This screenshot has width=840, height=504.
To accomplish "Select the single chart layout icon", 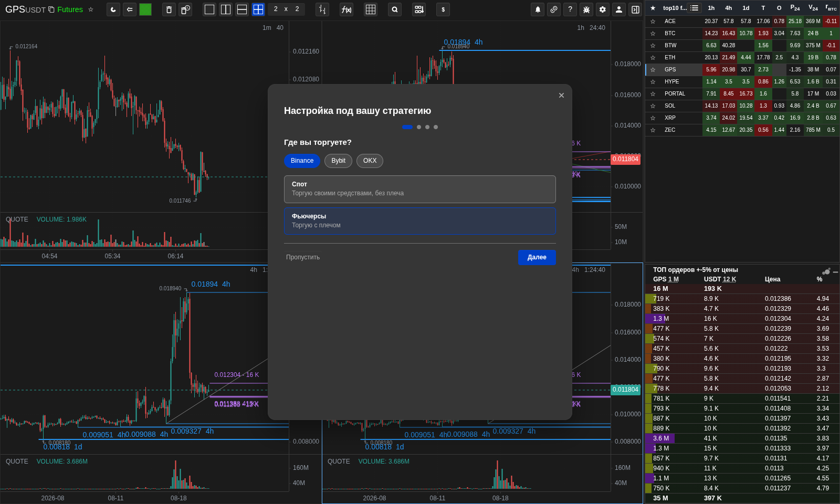I will [209, 9].
